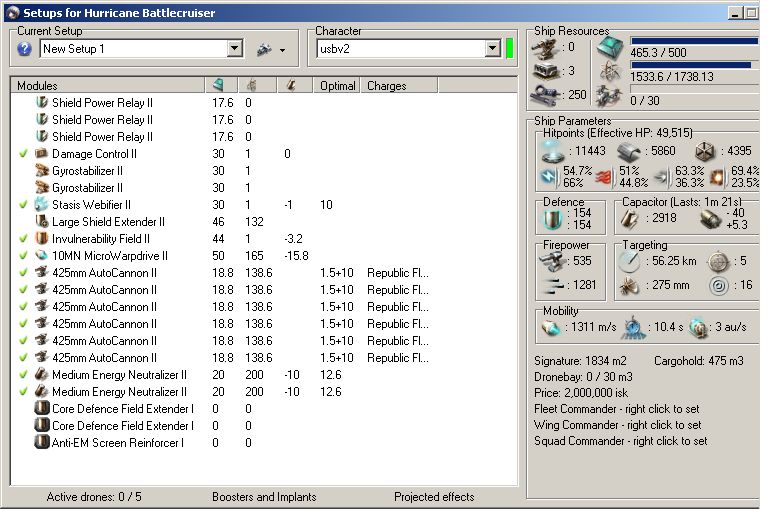
Task: Click the shield hitpoints icon showing 11443
Action: (554, 151)
